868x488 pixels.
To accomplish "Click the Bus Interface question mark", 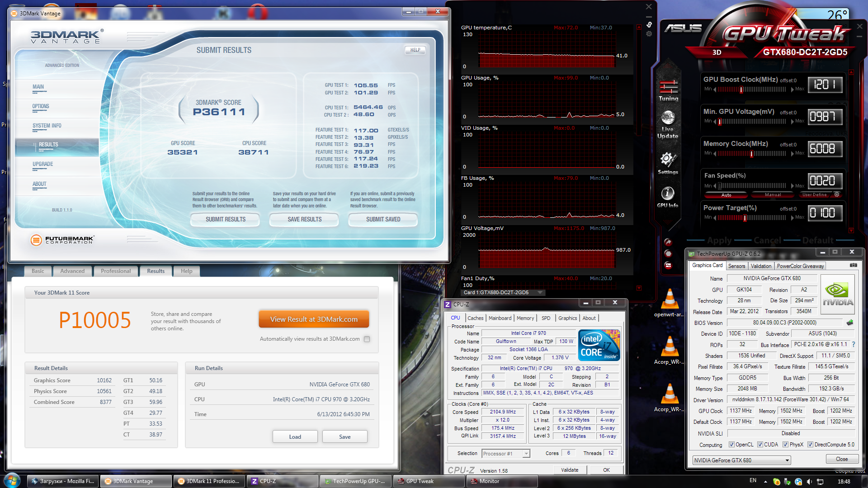I will pyautogui.click(x=854, y=344).
